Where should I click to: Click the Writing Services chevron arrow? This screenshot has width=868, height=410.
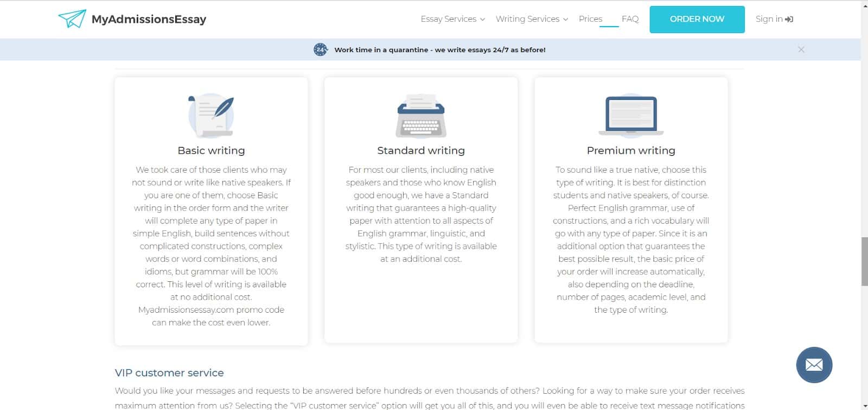click(x=565, y=20)
